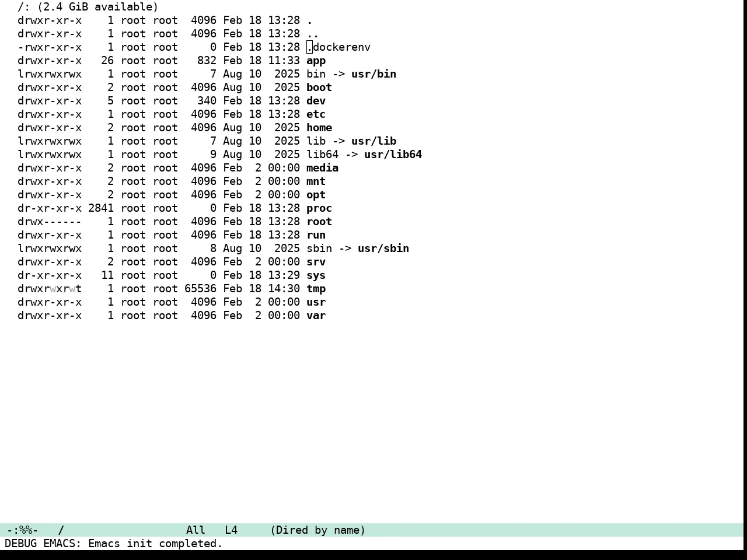Open the app directory entry
The height and width of the screenshot is (560, 747).
(x=316, y=61)
